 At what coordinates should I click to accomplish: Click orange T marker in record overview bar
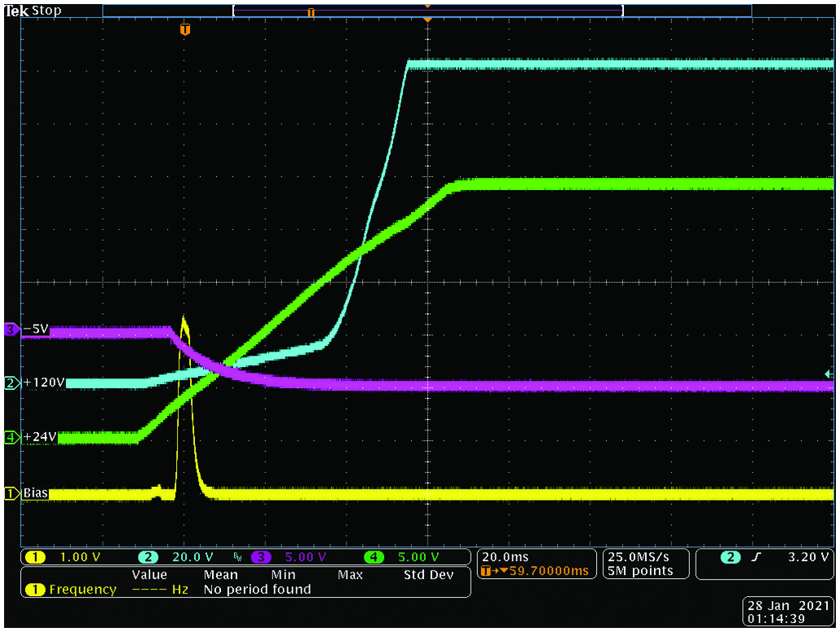click(x=311, y=12)
